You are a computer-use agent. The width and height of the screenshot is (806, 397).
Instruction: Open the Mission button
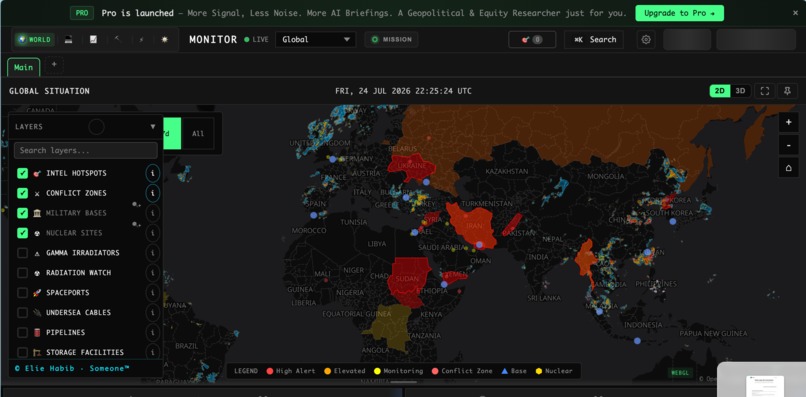[391, 40]
